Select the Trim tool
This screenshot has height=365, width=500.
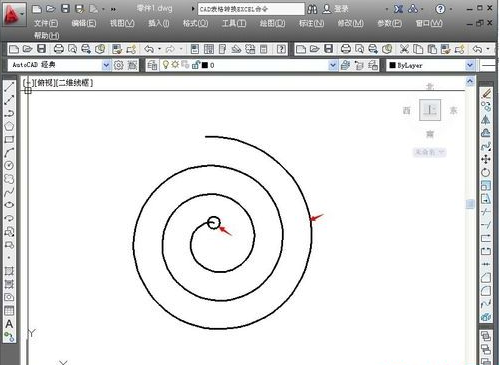(x=486, y=212)
